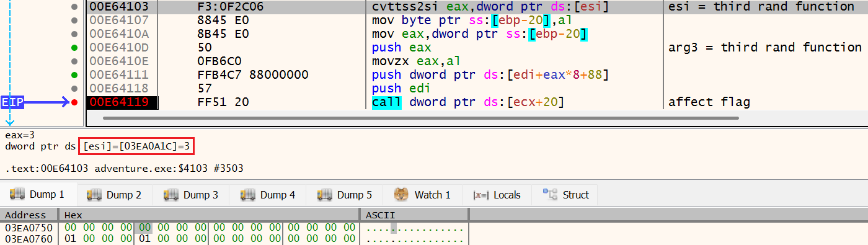The image size is (868, 245).
Task: Select address 00E6410A in disassembly
Action: click(119, 34)
